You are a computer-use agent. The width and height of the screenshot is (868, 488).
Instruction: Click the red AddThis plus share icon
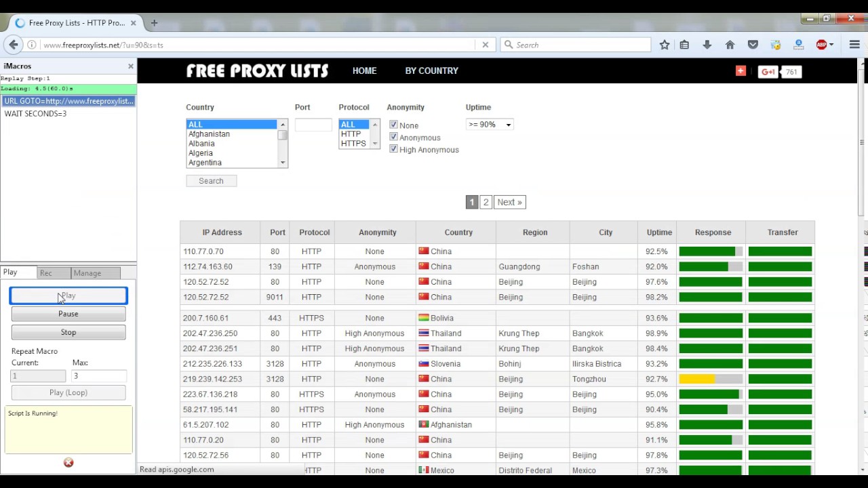point(741,71)
